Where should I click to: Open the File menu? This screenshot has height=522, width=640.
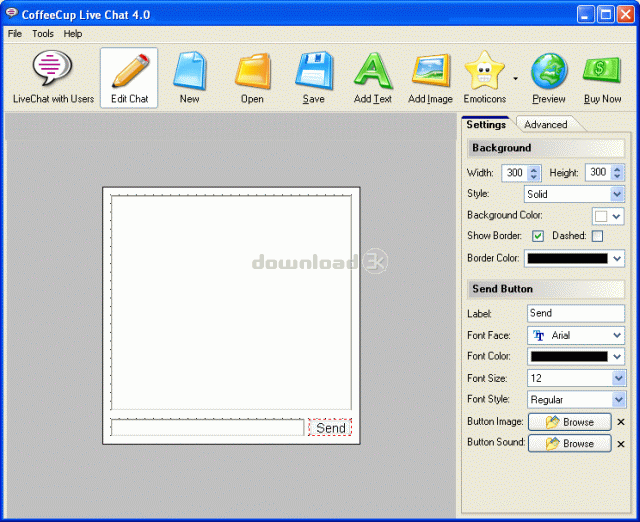[15, 33]
